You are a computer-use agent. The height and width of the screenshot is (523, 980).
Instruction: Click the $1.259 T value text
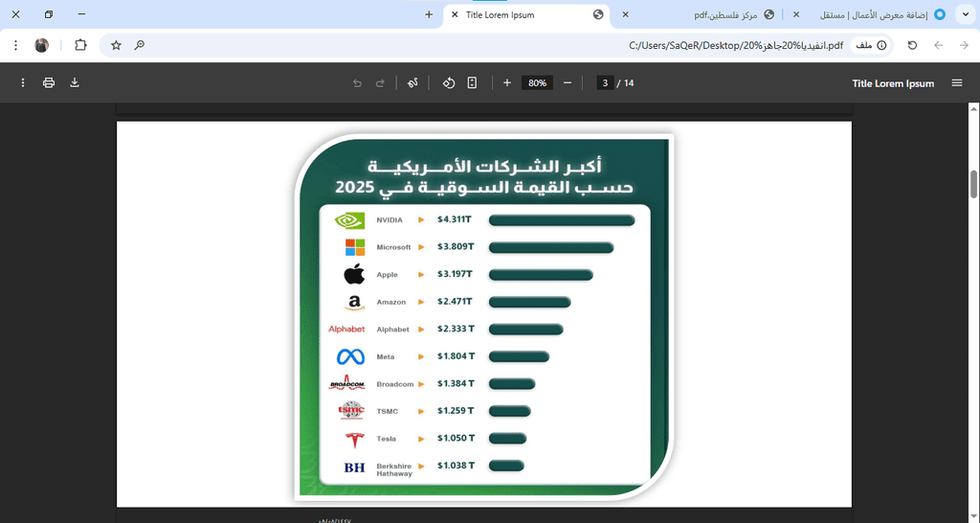point(456,410)
